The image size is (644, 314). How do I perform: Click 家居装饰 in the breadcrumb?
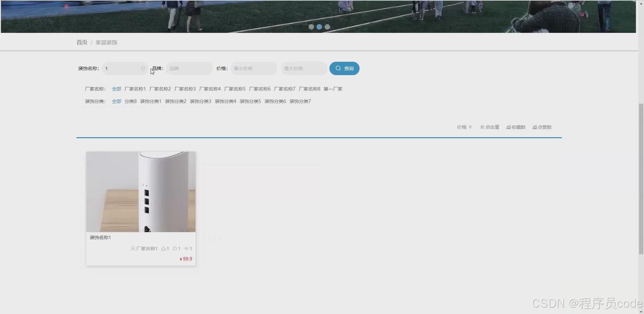coord(106,42)
